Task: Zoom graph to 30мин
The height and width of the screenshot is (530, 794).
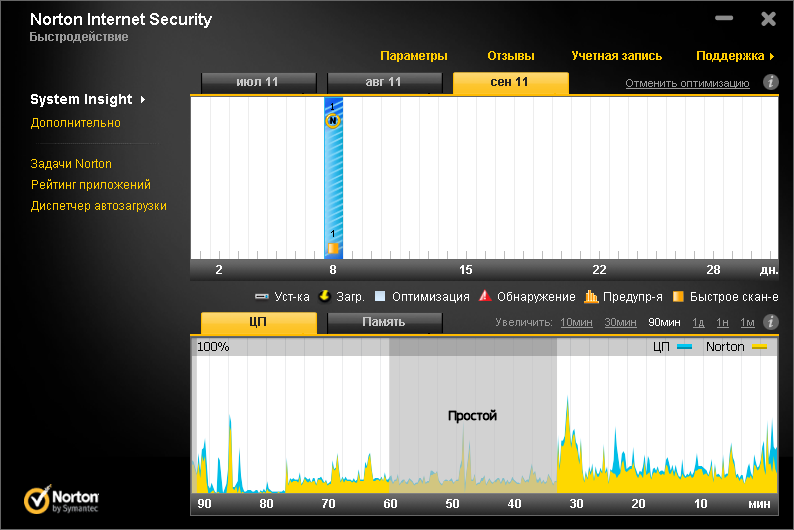Action: pos(620,322)
